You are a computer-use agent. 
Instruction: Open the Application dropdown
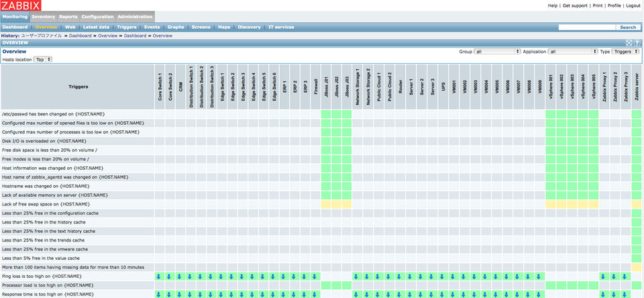click(573, 52)
